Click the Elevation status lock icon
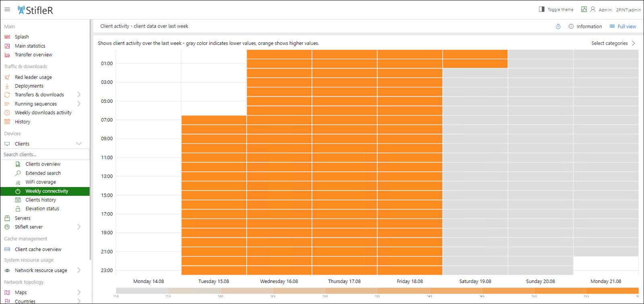Screen dimensions: 644x304 click(x=18, y=209)
